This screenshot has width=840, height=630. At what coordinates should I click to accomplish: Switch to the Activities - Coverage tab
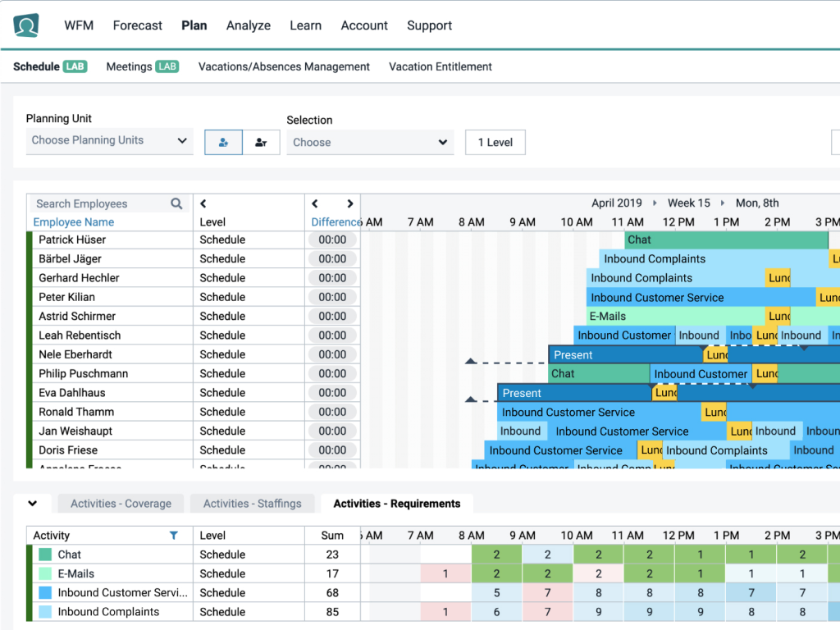pos(120,503)
